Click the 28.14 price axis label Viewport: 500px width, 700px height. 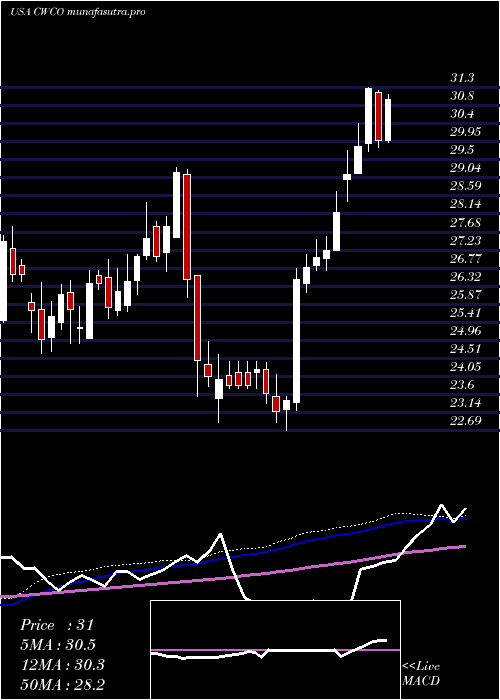[465, 204]
